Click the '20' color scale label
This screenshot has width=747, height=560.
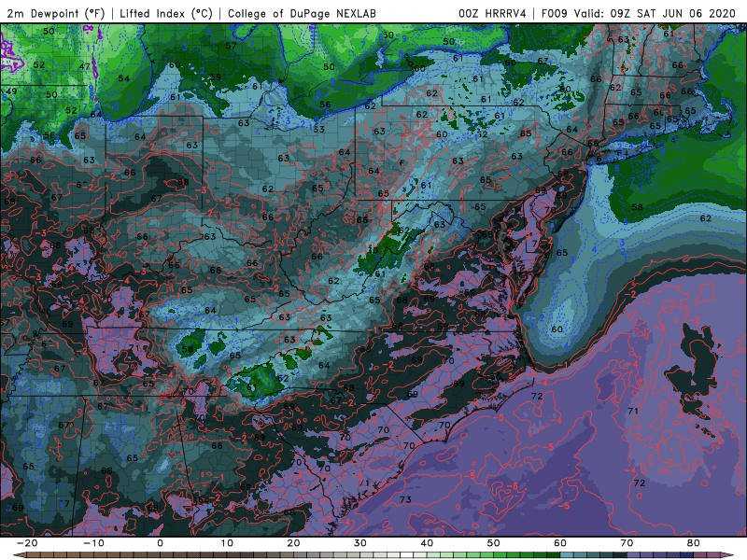pyautogui.click(x=293, y=543)
